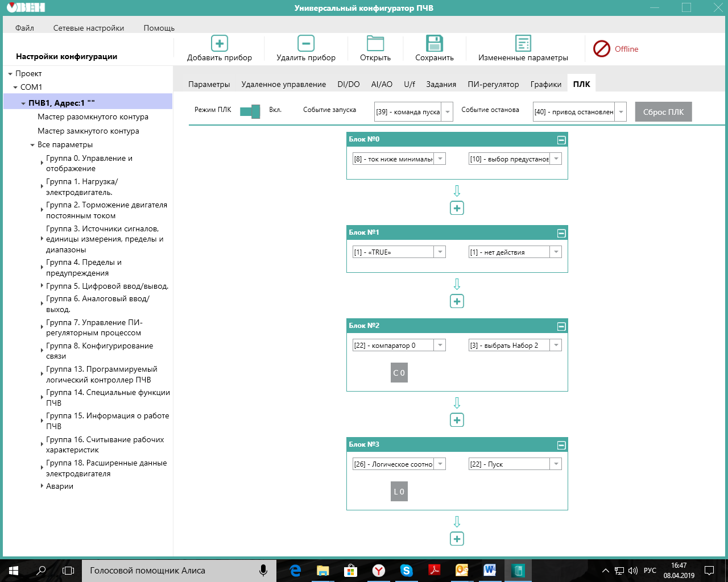Collapse Блок №3 using the minus icon
Image resolution: width=728 pixels, height=582 pixels.
pyautogui.click(x=561, y=445)
